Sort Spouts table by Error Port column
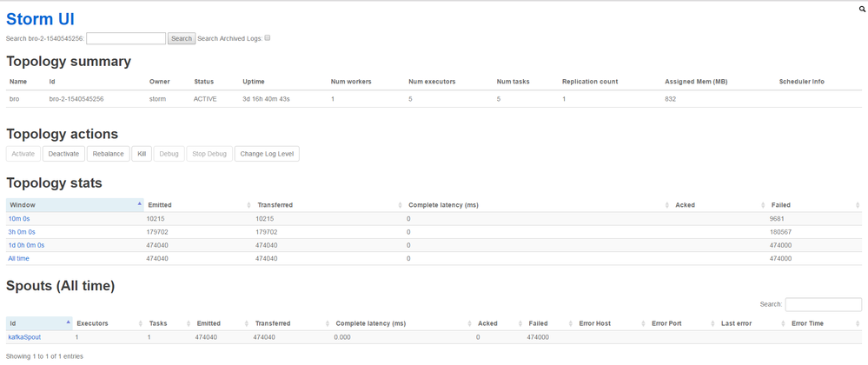Viewport: 868px width, 365px height. [683, 323]
